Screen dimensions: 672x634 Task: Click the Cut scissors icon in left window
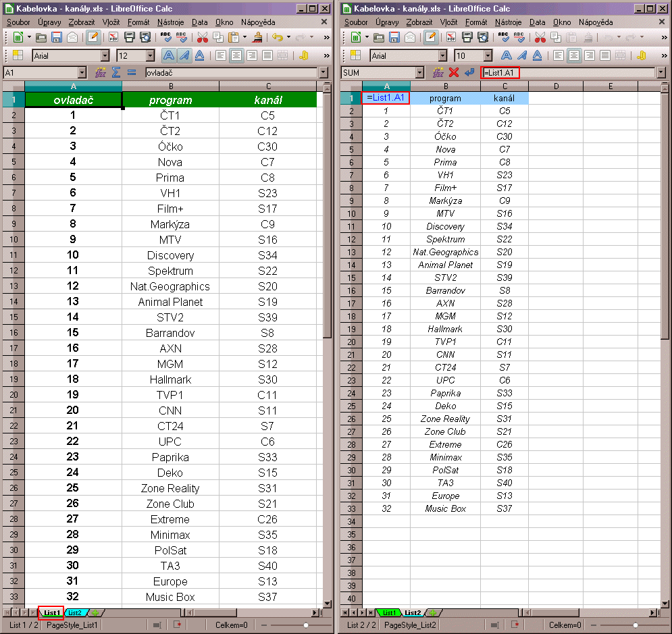point(203,38)
